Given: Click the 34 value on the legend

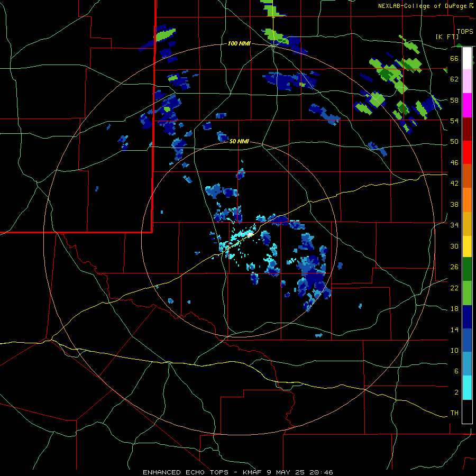Looking at the screenshot, I should tap(454, 225).
